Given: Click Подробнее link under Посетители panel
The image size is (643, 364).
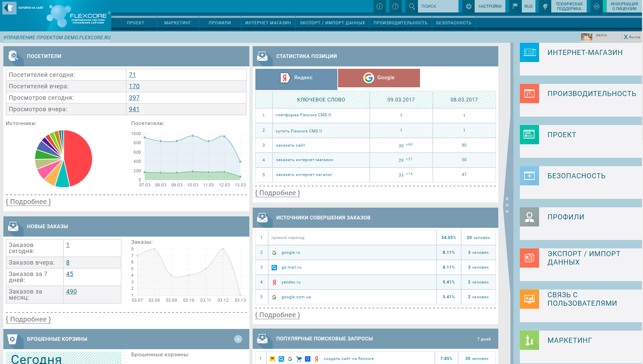Looking at the screenshot, I should pos(28,202).
